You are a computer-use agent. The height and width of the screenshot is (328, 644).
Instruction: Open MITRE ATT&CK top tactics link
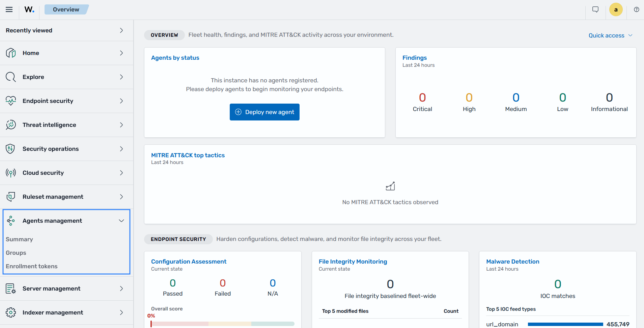[x=188, y=155]
